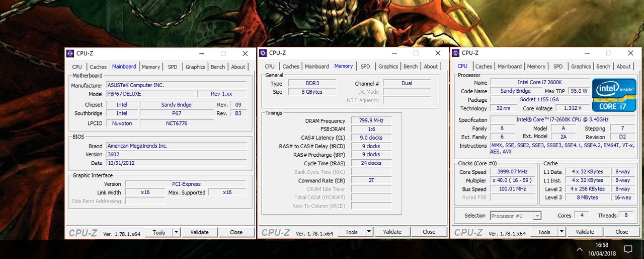Select Mainboard tab in CPU window
Viewport: 644px width, 259px height.
tap(510, 67)
